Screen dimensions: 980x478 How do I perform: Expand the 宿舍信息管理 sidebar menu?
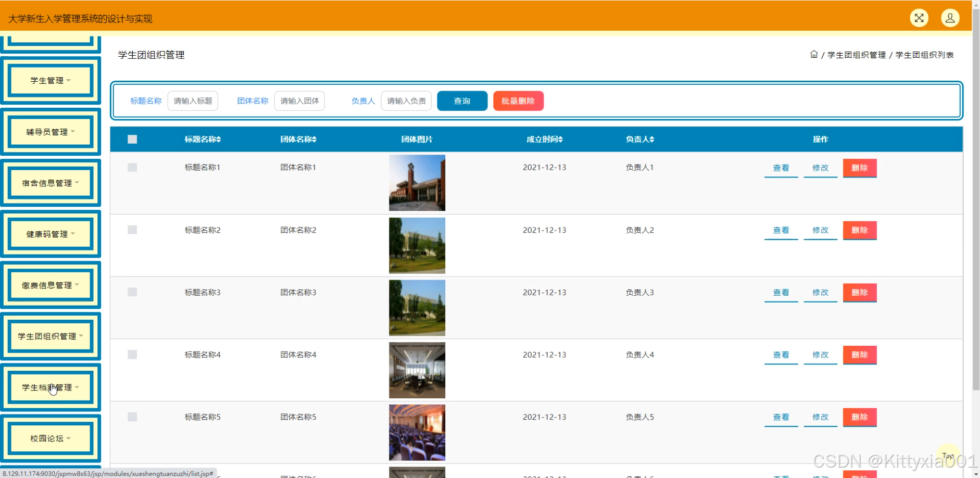51,183
